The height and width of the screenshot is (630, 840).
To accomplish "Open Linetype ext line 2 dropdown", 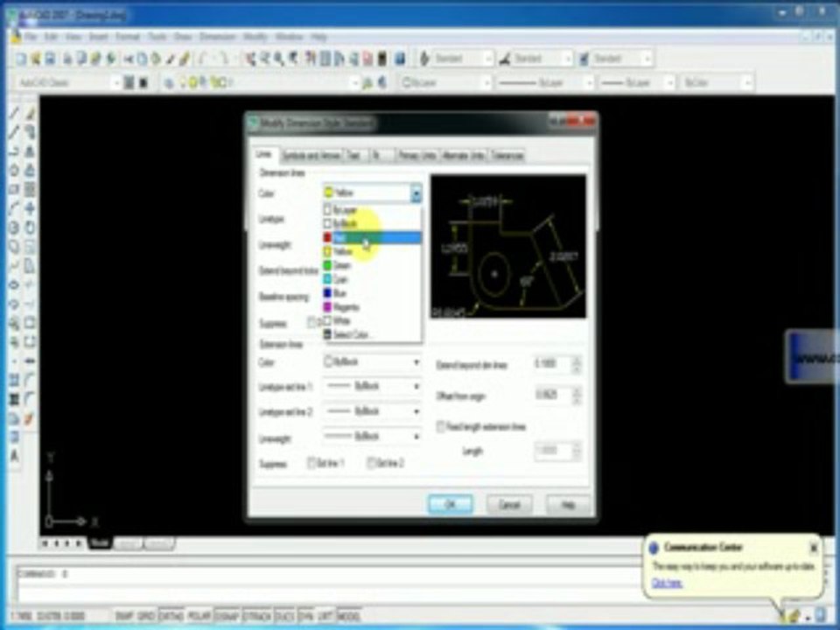I will [x=372, y=412].
